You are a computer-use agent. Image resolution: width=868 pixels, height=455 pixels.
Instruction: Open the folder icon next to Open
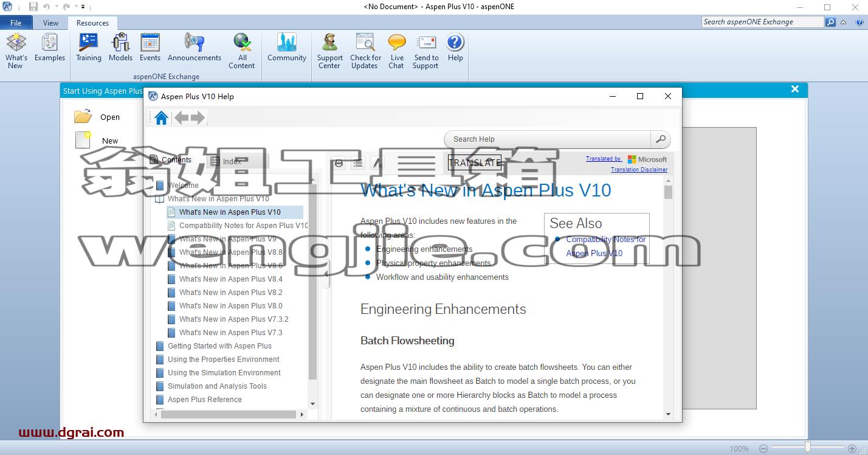click(83, 116)
